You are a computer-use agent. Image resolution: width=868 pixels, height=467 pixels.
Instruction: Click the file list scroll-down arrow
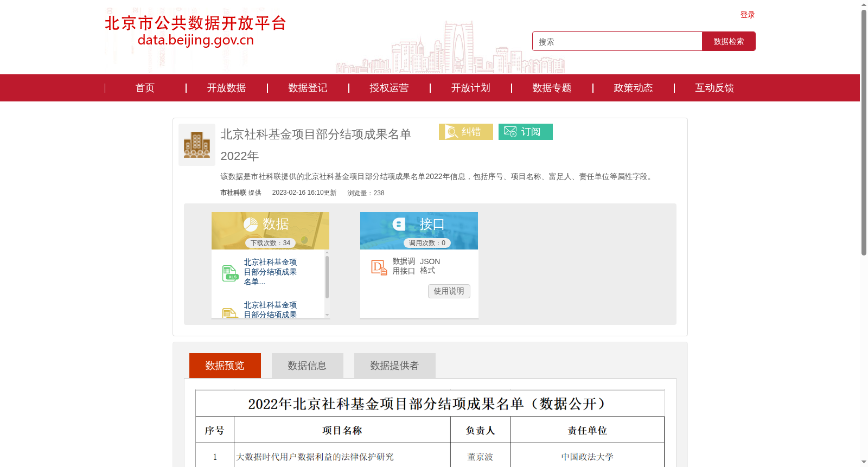pos(327,315)
